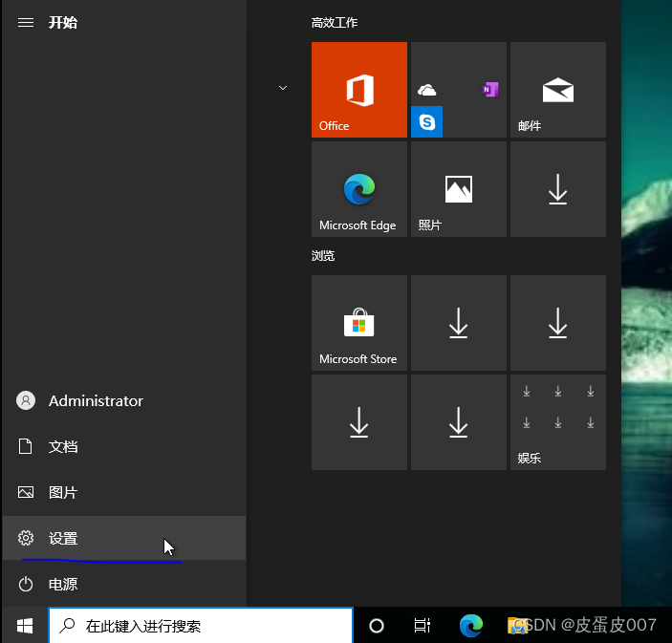Screen dimensions: 672x643
Task: Open the Administrator account menu
Action: tap(124, 400)
